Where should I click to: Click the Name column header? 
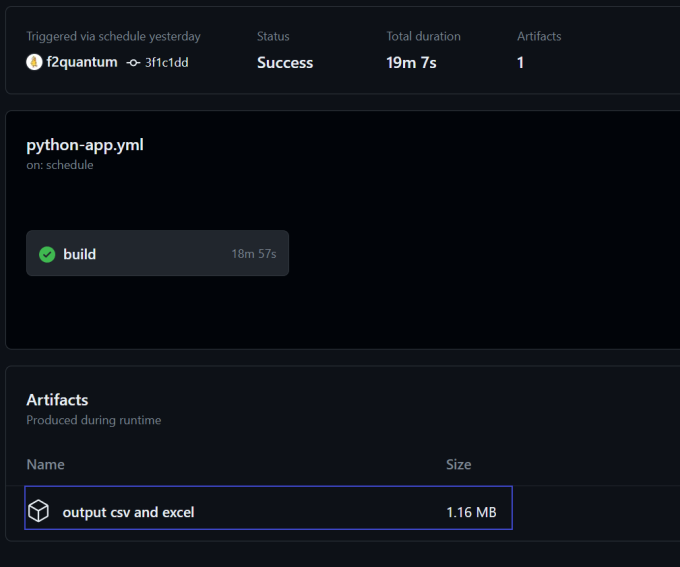[45, 464]
